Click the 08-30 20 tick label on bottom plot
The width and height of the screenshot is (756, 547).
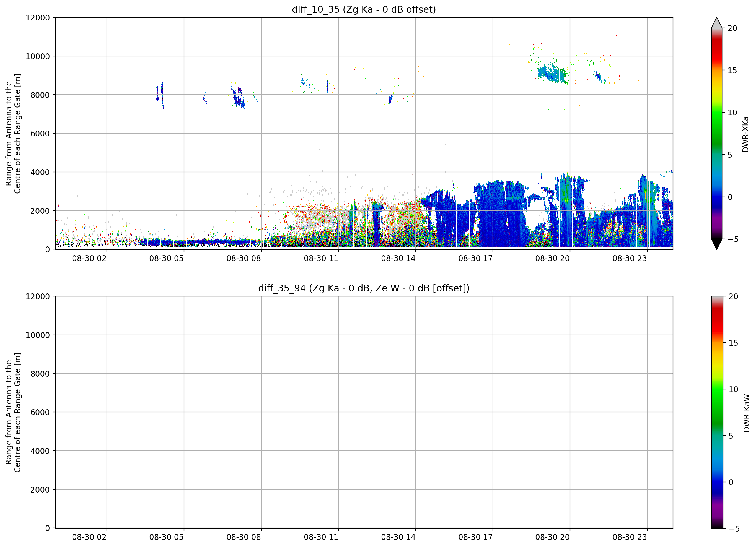552,537
